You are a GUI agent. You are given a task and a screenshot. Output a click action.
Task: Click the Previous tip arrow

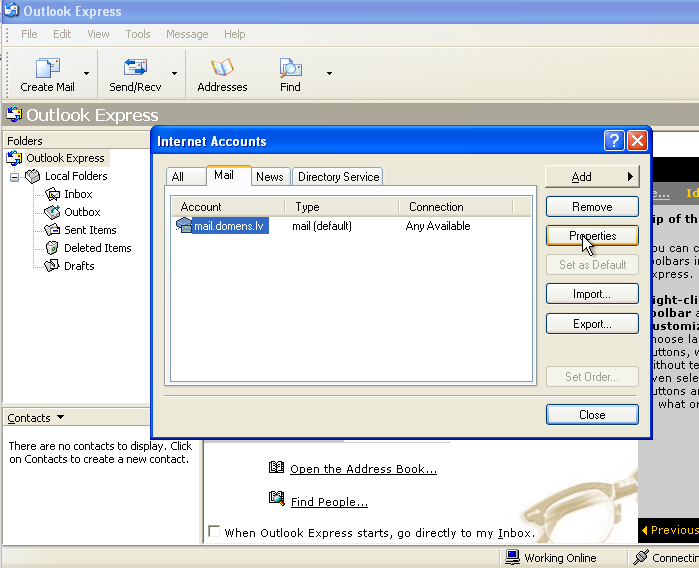click(x=645, y=530)
